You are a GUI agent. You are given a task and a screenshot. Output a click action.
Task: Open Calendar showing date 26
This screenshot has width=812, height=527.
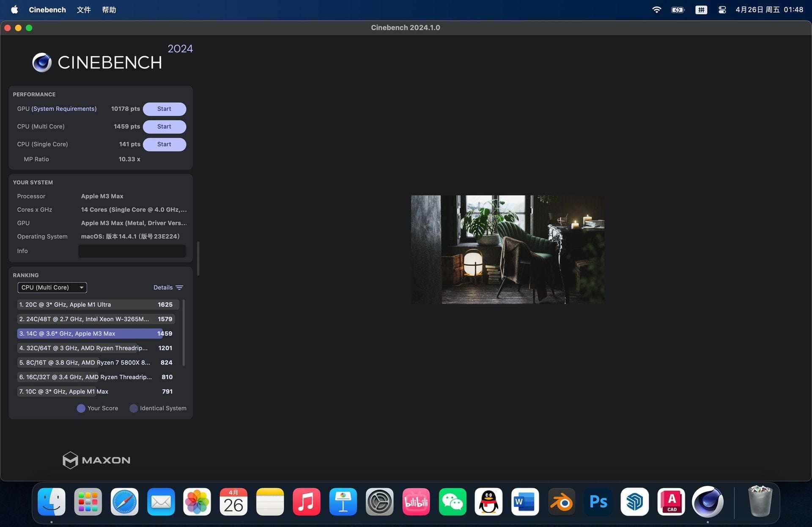click(x=233, y=502)
